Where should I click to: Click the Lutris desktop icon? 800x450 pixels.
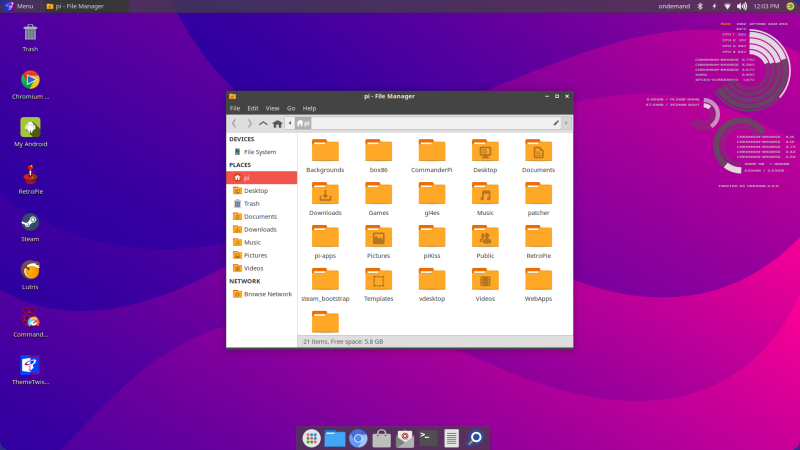30,270
